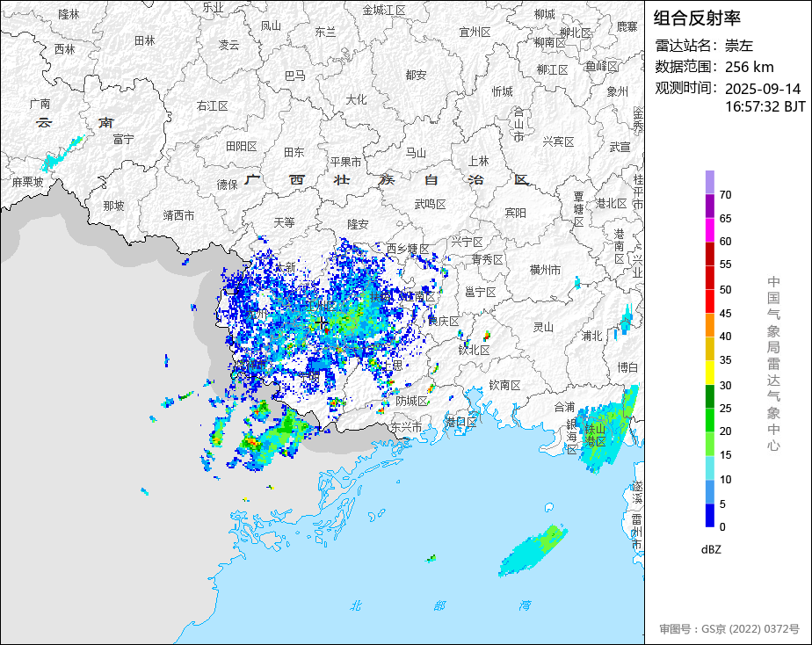Viewport: 812px width, 645px height.
Task: Select the 兴宾区 district label
Action: click(x=558, y=141)
